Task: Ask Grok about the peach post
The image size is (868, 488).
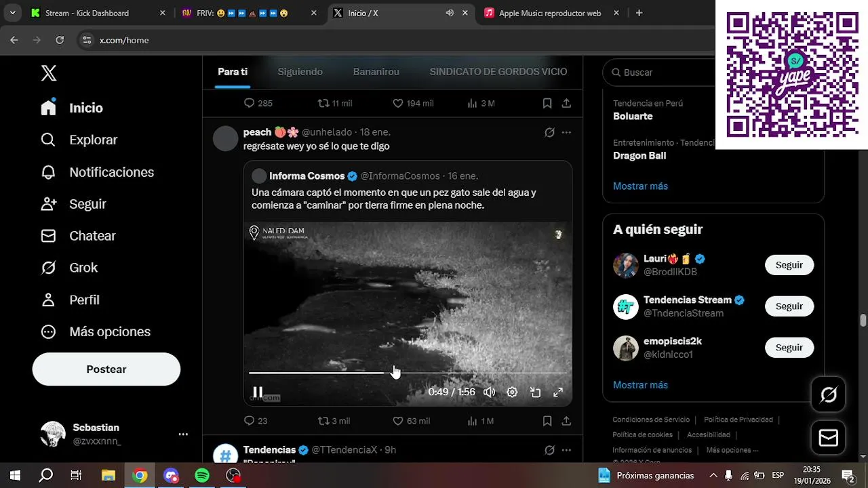Action: 549,132
